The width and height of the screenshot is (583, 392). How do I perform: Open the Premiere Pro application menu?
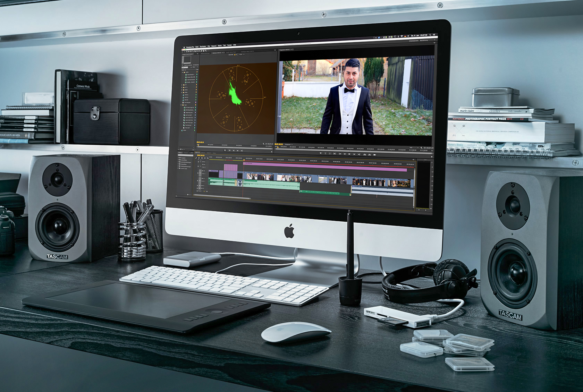pos(190,47)
